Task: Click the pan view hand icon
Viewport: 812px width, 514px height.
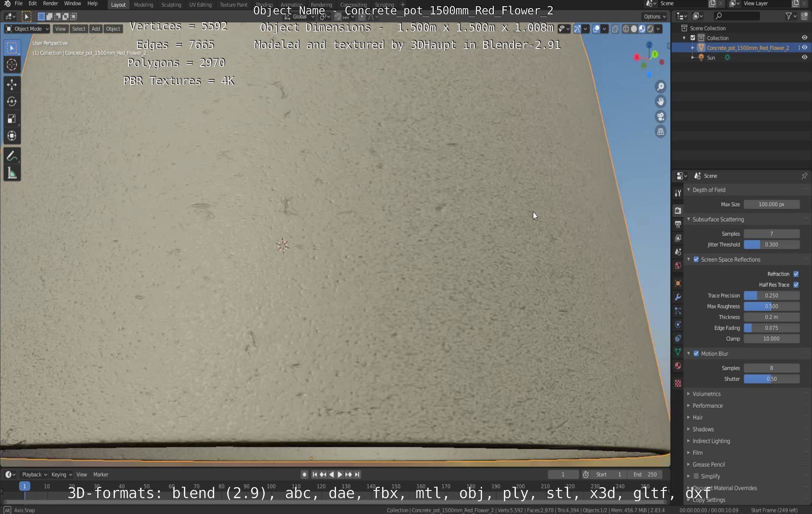Action: (x=660, y=102)
